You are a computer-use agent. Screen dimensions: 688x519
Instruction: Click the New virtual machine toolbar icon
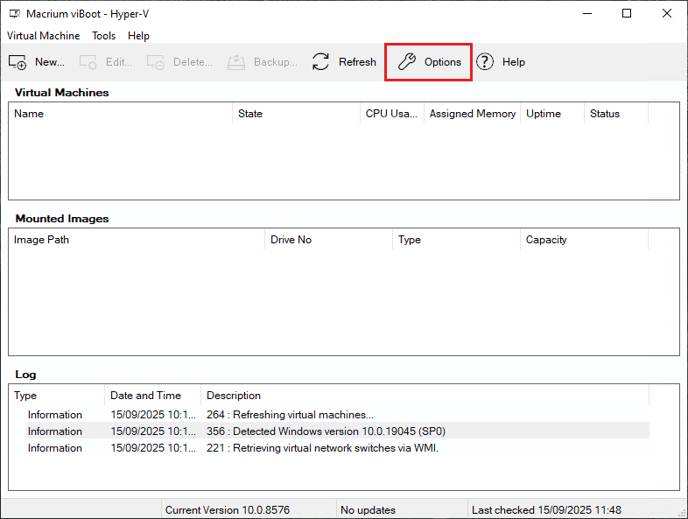coord(18,62)
